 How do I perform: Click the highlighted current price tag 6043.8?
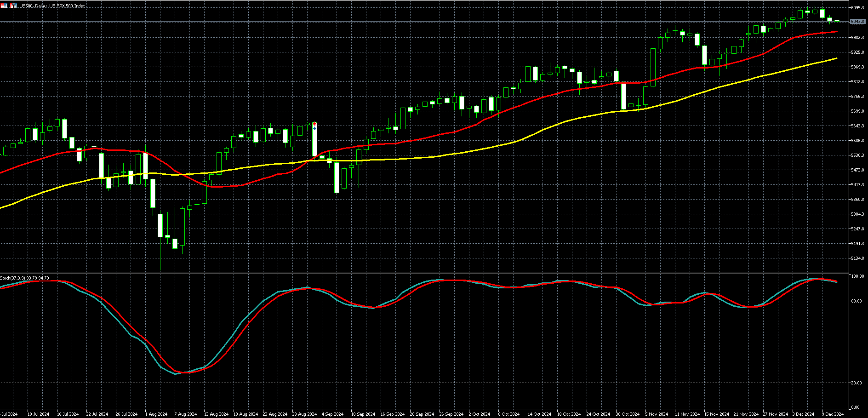pyautogui.click(x=857, y=22)
